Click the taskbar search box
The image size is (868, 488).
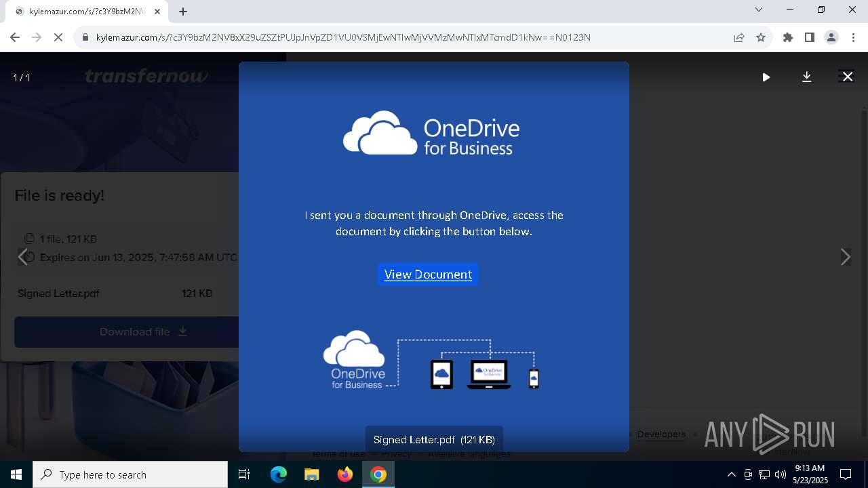click(130, 474)
